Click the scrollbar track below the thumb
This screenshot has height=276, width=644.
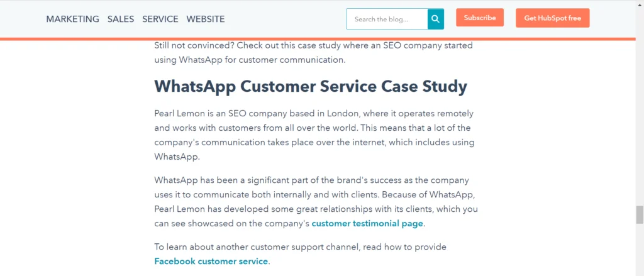pyautogui.click(x=640, y=250)
